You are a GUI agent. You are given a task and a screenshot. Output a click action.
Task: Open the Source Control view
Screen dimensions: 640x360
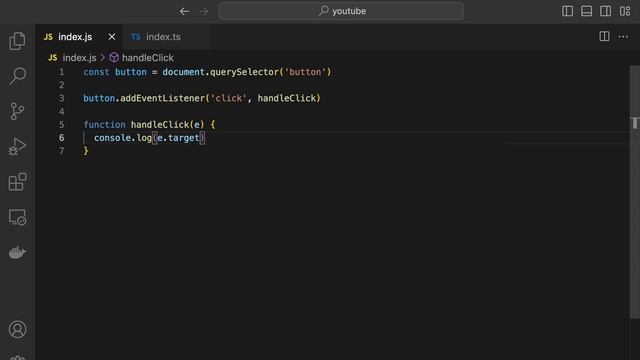17,111
